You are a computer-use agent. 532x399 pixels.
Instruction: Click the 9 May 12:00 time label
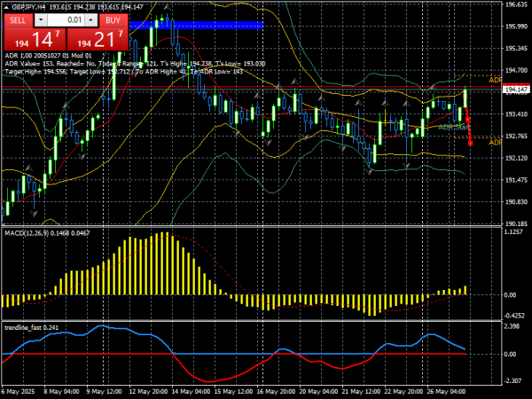[104, 391]
